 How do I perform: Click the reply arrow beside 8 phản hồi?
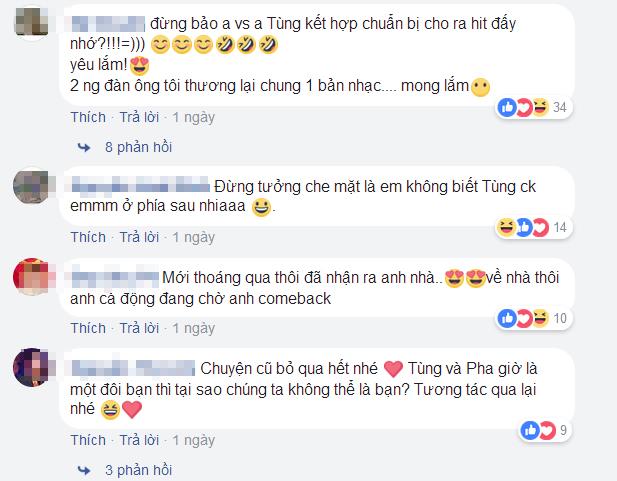[83, 148]
